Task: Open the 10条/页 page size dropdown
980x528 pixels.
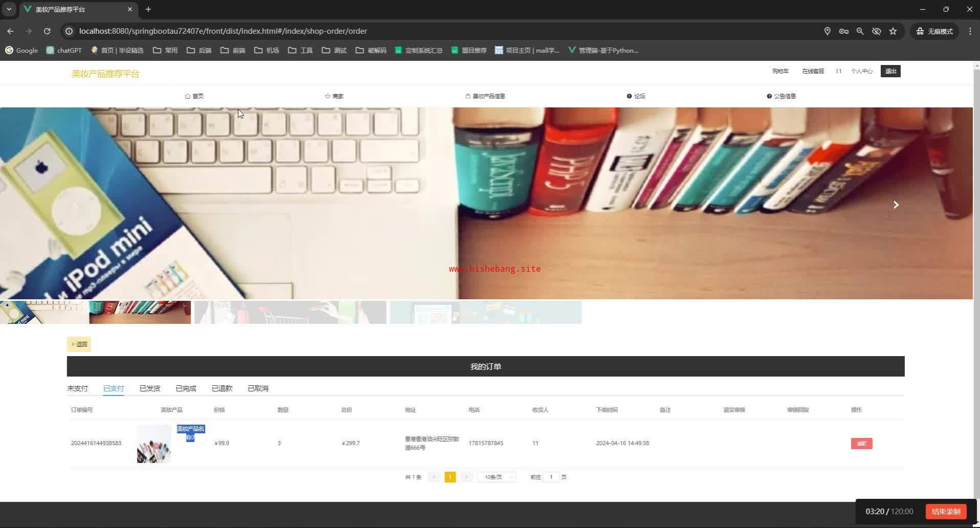Action: tap(497, 477)
